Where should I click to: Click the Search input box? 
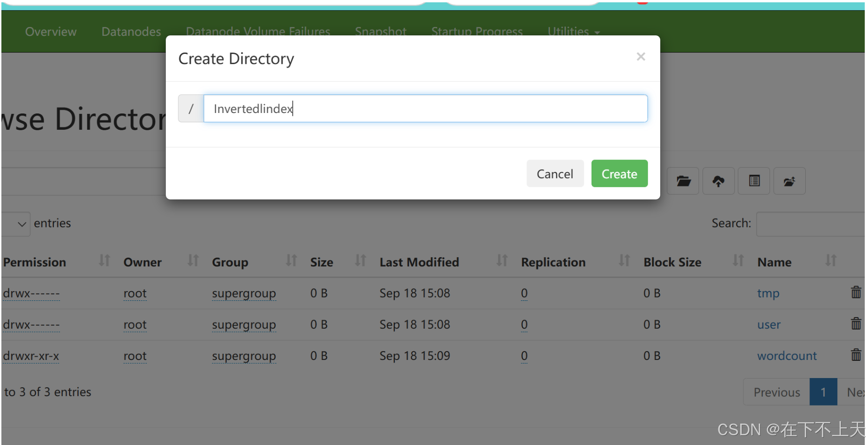(810, 224)
